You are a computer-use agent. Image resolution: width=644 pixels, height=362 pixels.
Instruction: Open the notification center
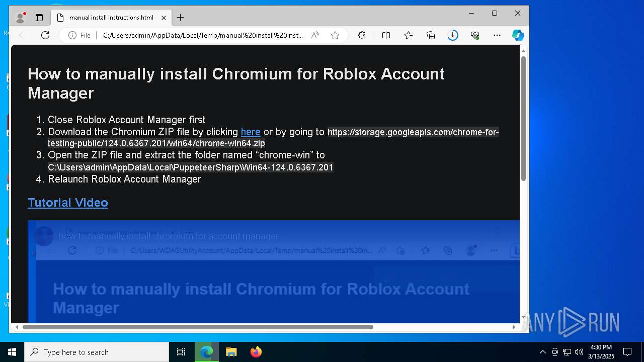627,352
